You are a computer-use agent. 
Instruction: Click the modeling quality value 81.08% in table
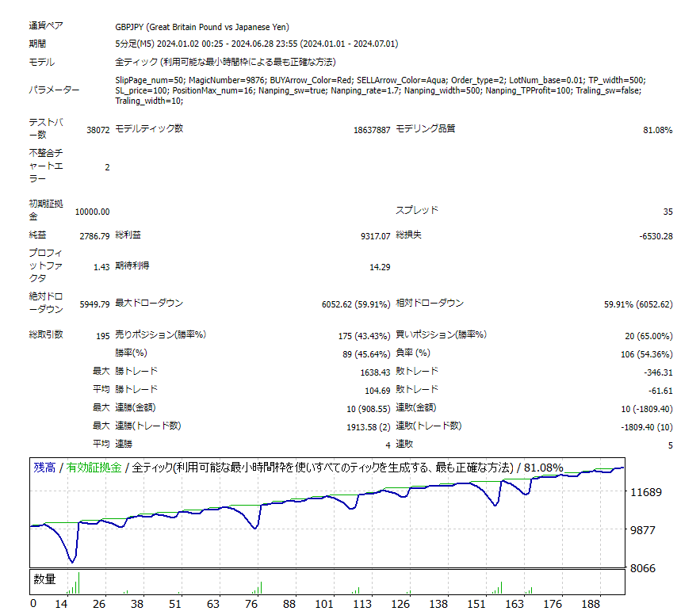(x=657, y=130)
